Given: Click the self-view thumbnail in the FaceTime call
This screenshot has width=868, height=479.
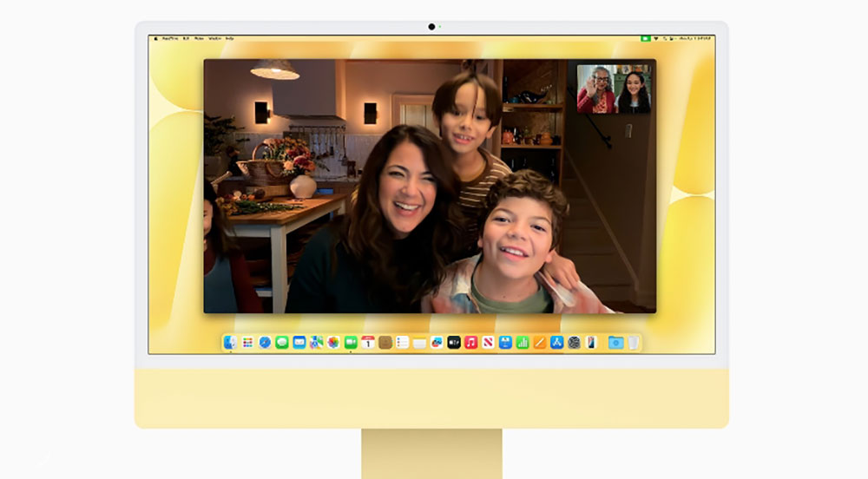Looking at the screenshot, I should [x=614, y=89].
